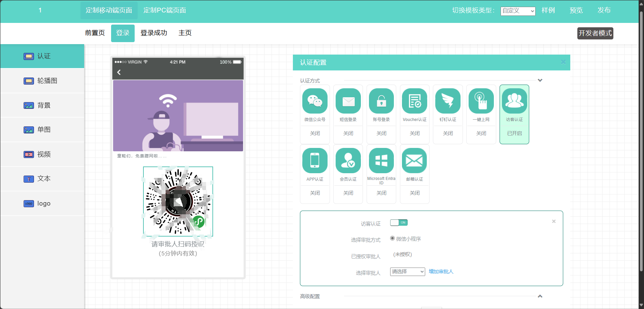This screenshot has height=309, width=644.
Task: Select the one-click internet (一键上网) icon
Action: point(481,101)
